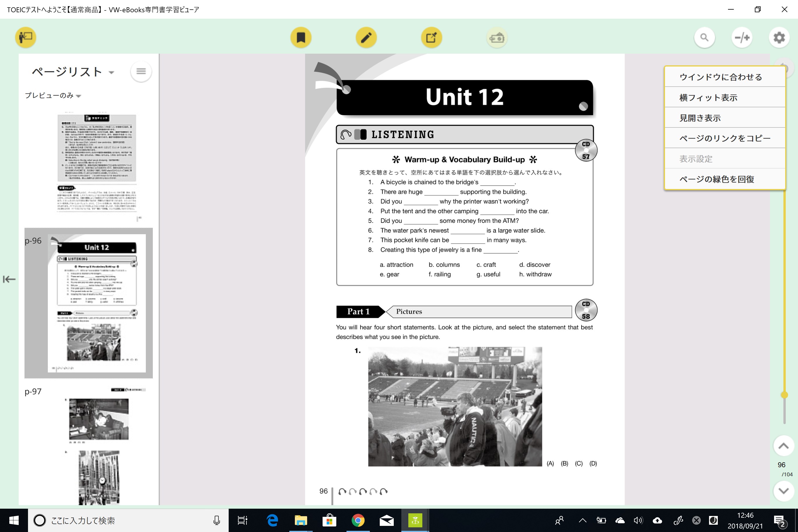Open the magnifier search icon

[704, 37]
